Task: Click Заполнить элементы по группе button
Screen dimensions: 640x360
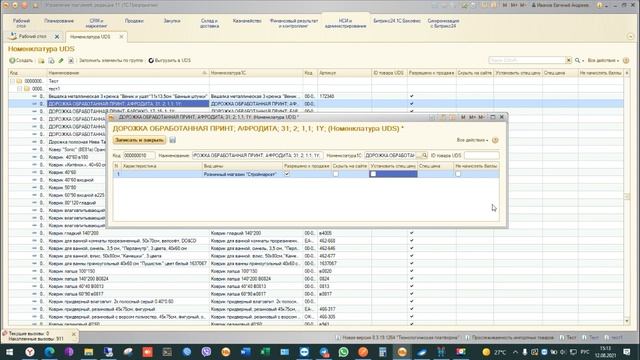Action: pos(111,60)
